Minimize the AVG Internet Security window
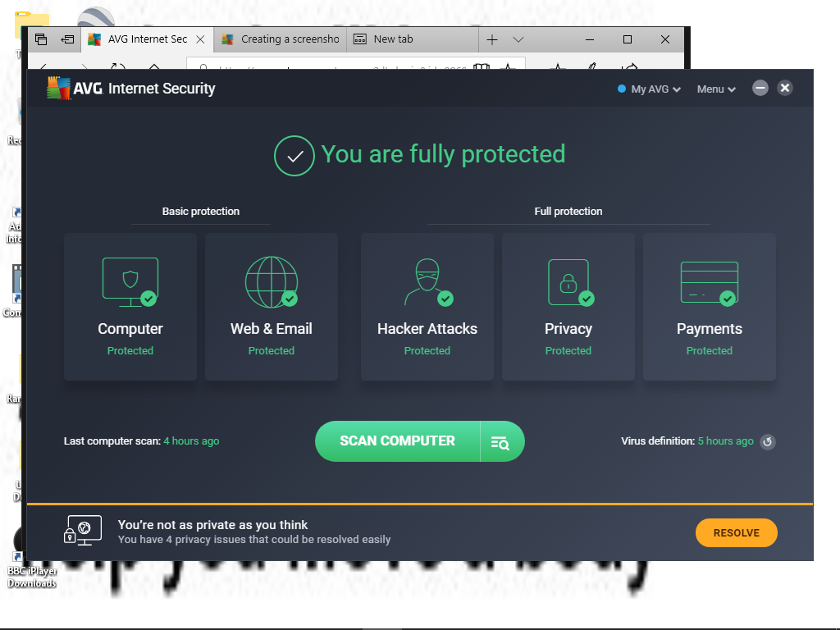This screenshot has height=630, width=840. tap(760, 88)
